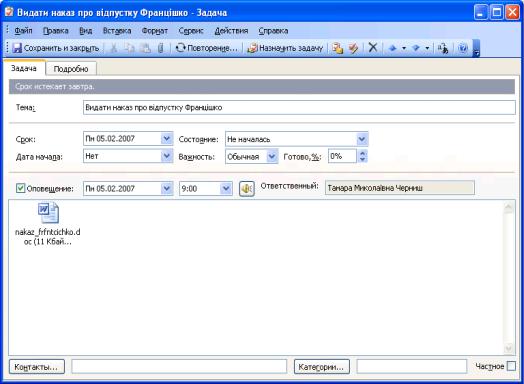Increase the Готово percent with up arrow

pos(362,153)
